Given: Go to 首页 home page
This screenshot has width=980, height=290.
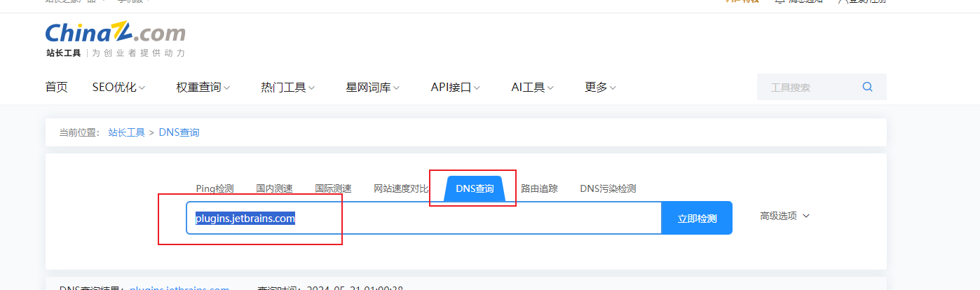Looking at the screenshot, I should point(56,88).
